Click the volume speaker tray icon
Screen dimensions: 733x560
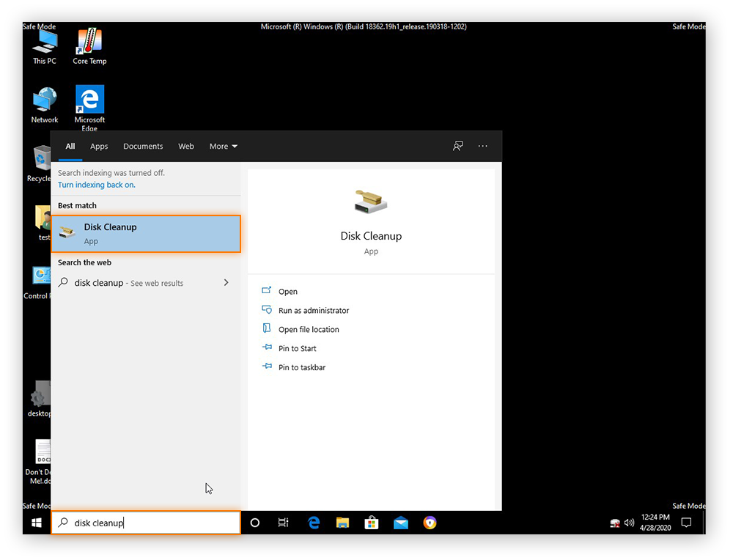629,523
